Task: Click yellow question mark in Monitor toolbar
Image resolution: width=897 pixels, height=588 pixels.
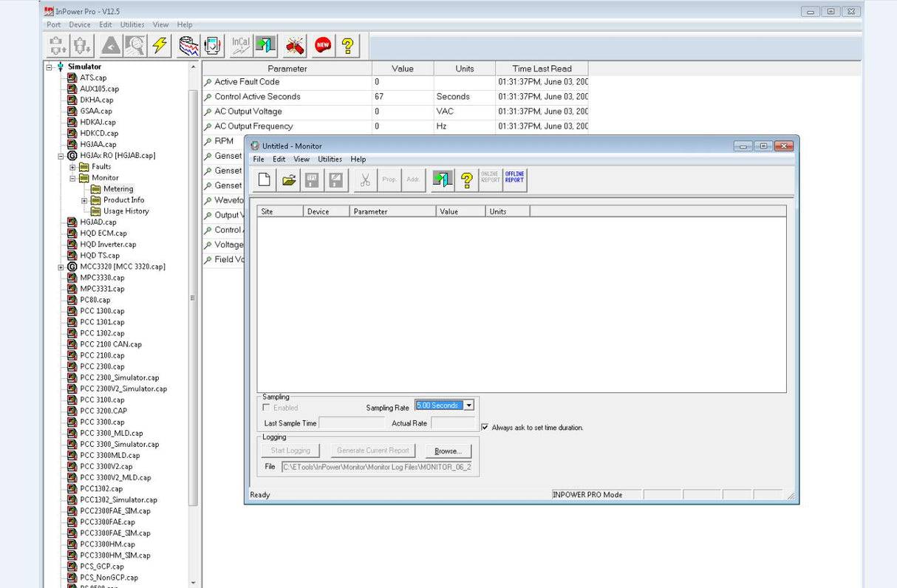Action: click(466, 180)
